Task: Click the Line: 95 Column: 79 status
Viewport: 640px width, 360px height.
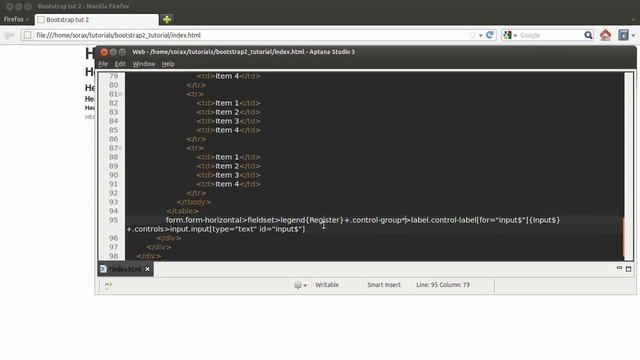Action: coord(443,285)
